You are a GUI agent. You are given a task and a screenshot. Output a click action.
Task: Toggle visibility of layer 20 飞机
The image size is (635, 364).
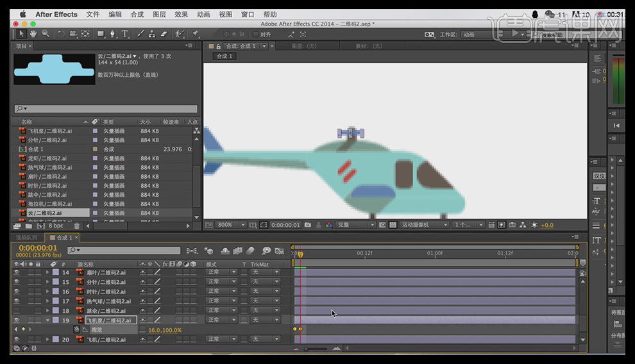click(17, 340)
